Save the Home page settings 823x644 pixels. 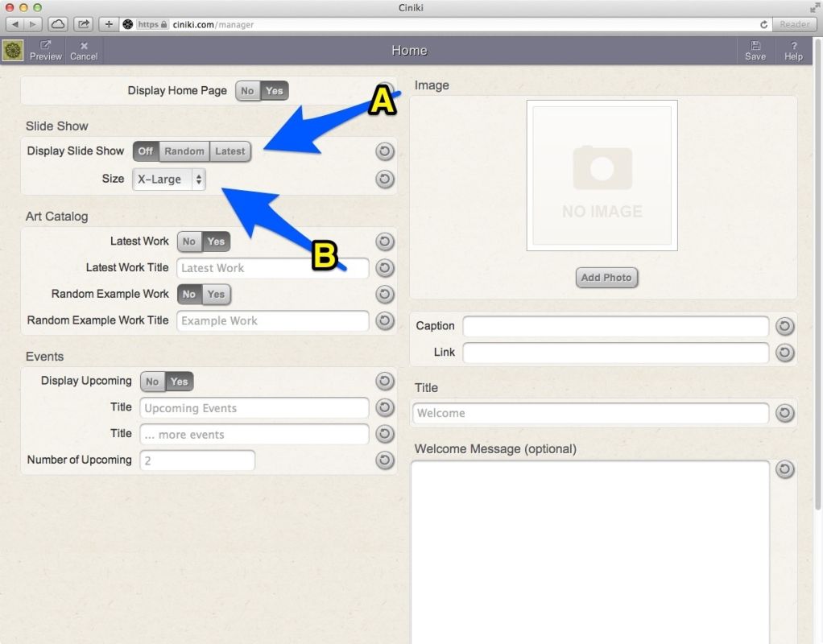pos(755,51)
